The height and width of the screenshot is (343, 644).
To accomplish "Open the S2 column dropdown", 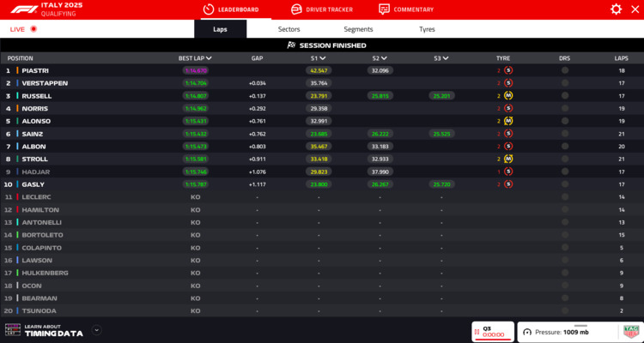I will coord(384,58).
